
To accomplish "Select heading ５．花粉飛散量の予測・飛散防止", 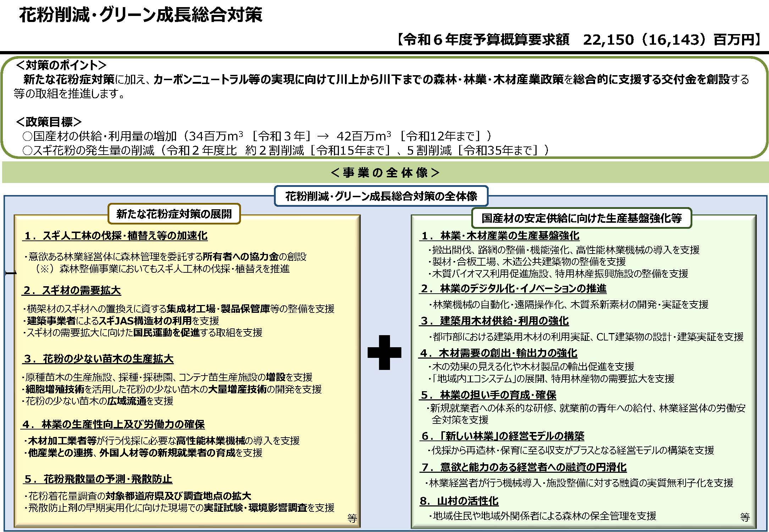I will tap(98, 479).
